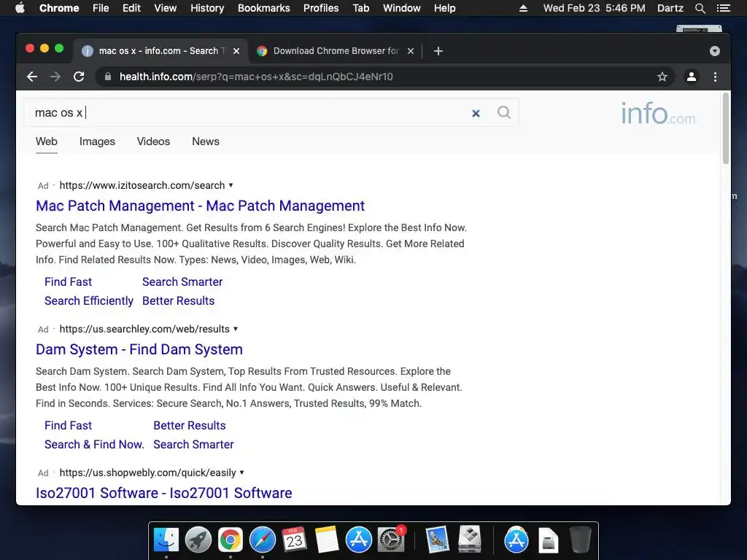The width and height of the screenshot is (747, 560).
Task: Open a new tab with the plus icon
Action: coord(438,51)
